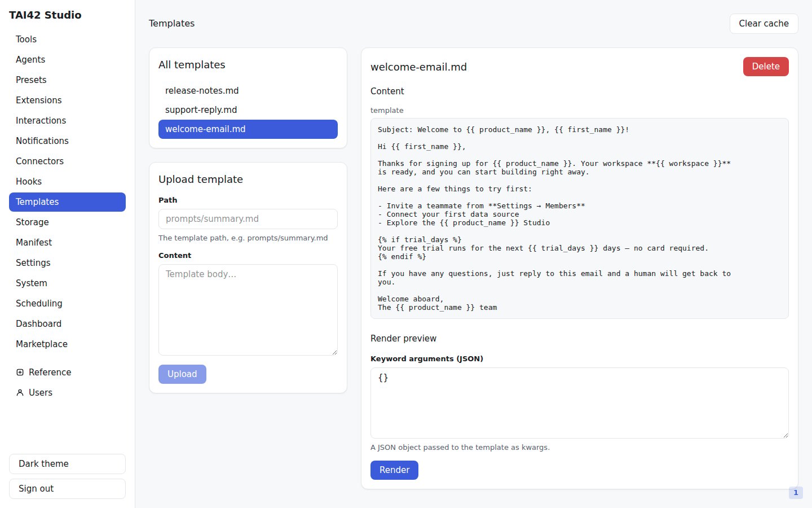Navigate to Extensions

click(x=67, y=100)
